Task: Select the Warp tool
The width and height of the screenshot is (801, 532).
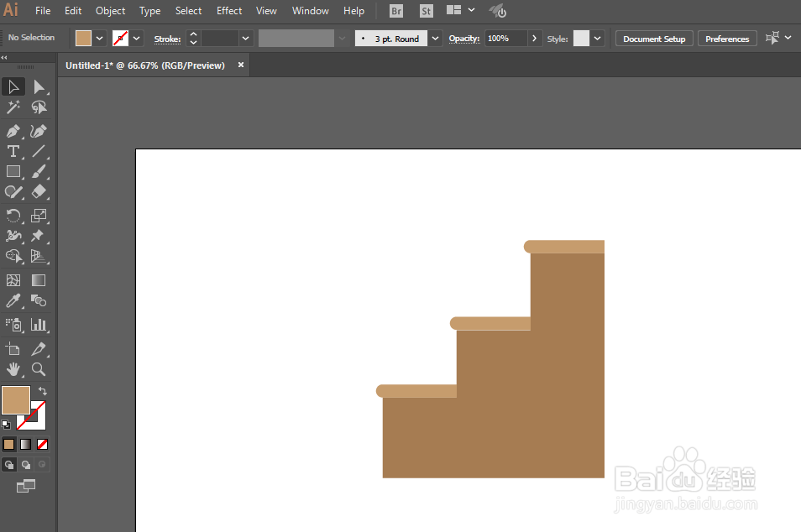Action: pyautogui.click(x=13, y=235)
